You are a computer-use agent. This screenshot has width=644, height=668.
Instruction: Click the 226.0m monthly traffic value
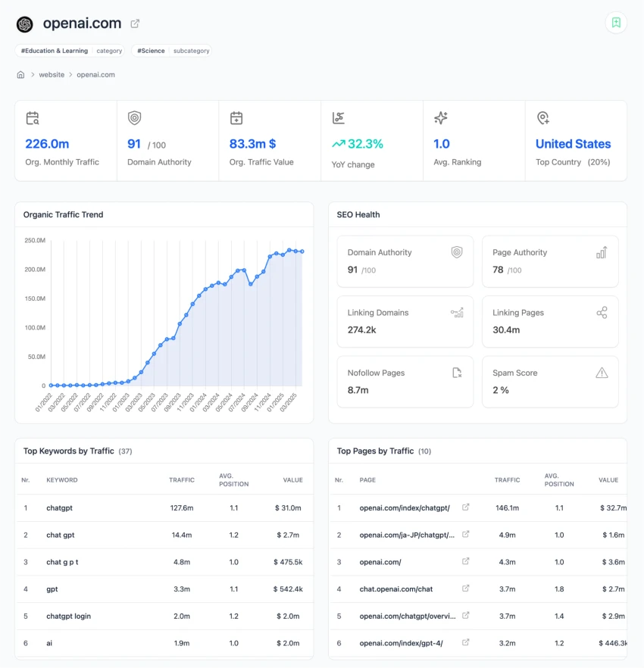pyautogui.click(x=47, y=144)
